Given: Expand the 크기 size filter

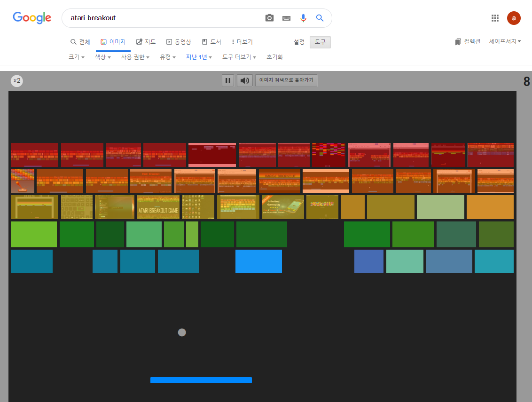Looking at the screenshot, I should tap(76, 57).
